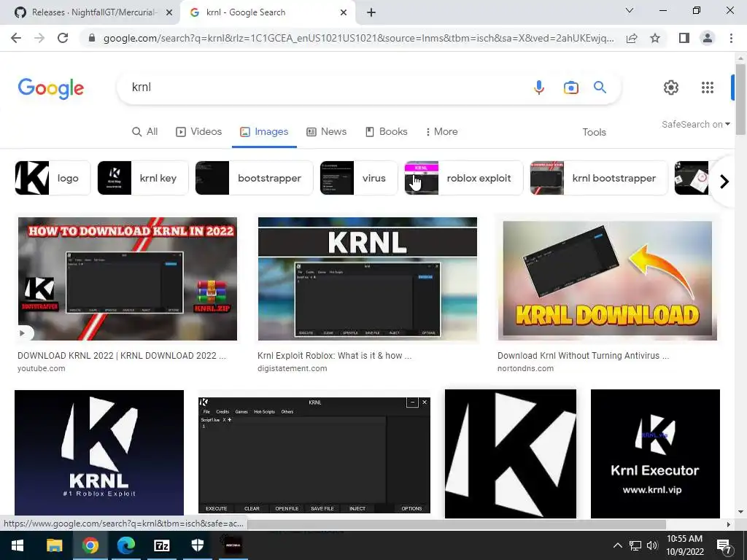Filter images by roblox exploit chip
This screenshot has width=747, height=560.
pyautogui.click(x=463, y=178)
